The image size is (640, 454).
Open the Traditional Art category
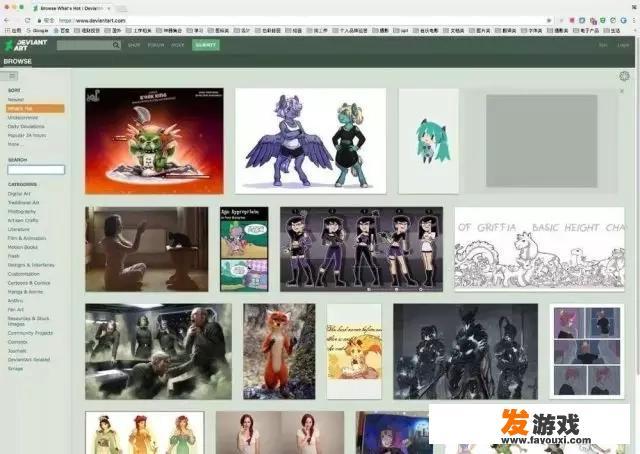click(24, 203)
